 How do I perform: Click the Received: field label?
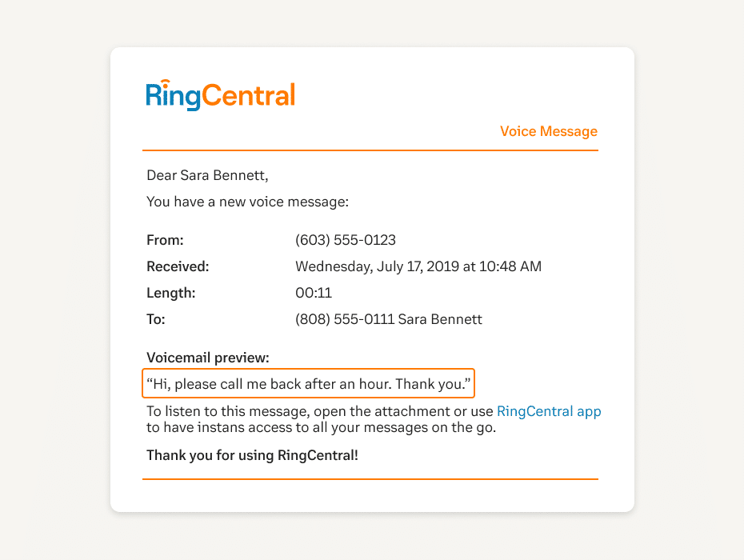coord(178,266)
